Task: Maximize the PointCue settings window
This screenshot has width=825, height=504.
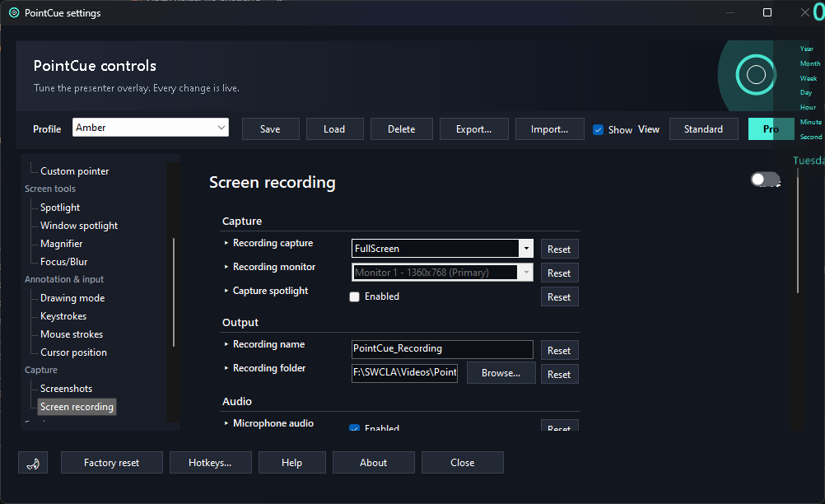Action: [767, 12]
